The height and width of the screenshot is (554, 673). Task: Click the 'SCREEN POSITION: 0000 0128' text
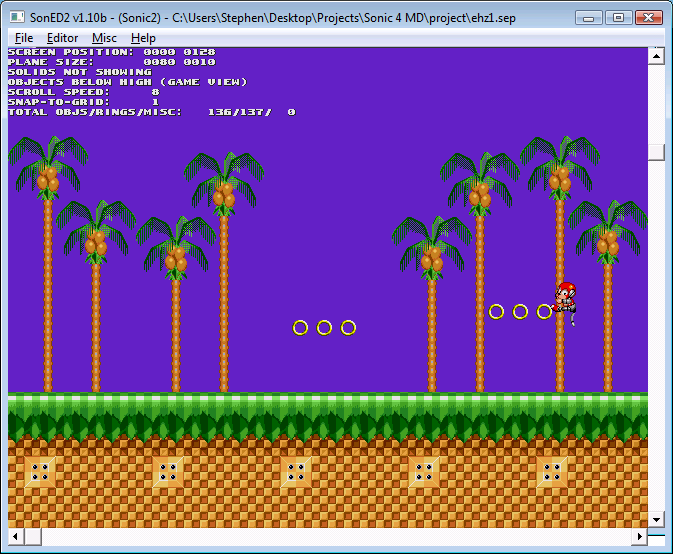point(112,52)
